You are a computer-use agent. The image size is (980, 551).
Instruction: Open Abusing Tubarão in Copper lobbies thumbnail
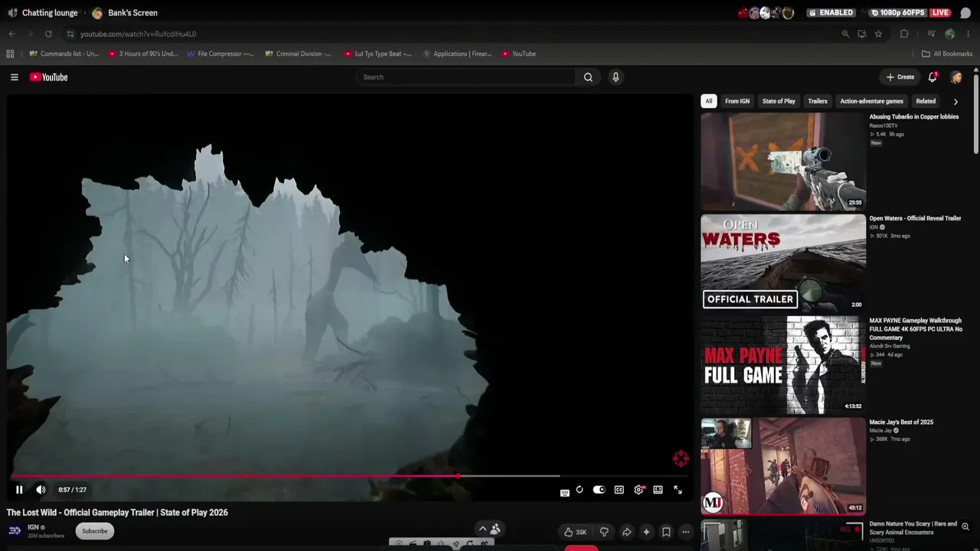pyautogui.click(x=783, y=161)
